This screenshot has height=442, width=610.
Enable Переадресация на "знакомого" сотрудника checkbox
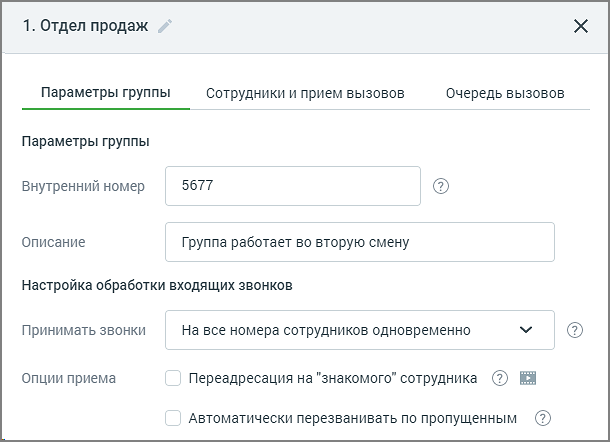pyautogui.click(x=173, y=378)
